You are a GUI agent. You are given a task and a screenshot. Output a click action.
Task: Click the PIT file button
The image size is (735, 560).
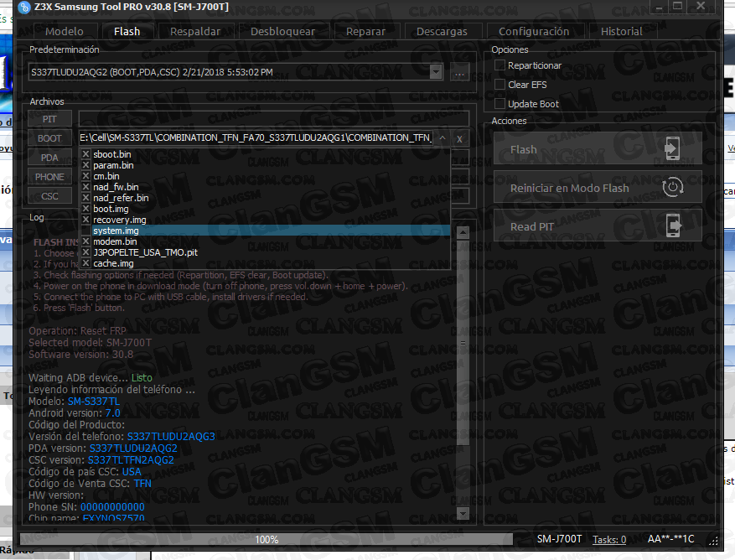49,119
